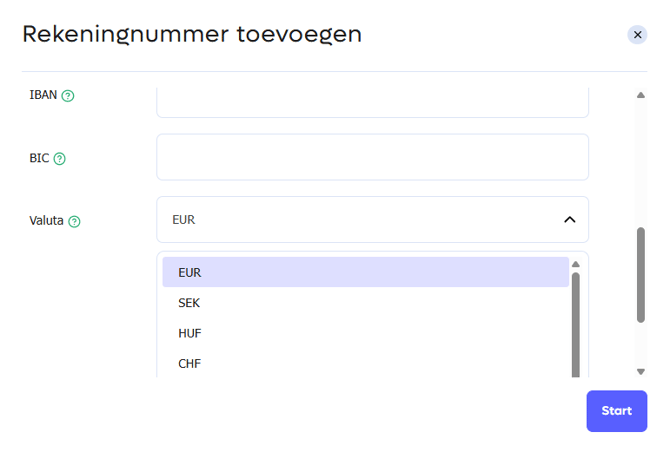Click the form scrollbar up arrow

641,95
